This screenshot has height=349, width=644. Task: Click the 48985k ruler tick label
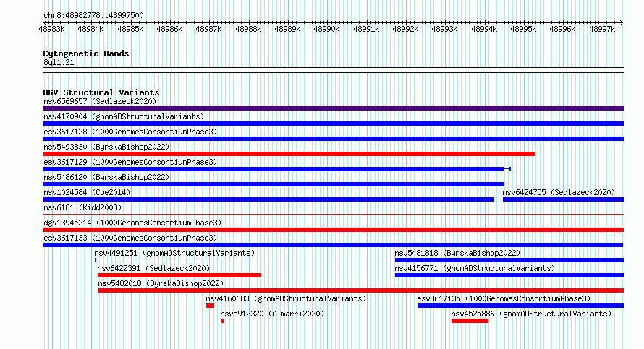(x=130, y=29)
